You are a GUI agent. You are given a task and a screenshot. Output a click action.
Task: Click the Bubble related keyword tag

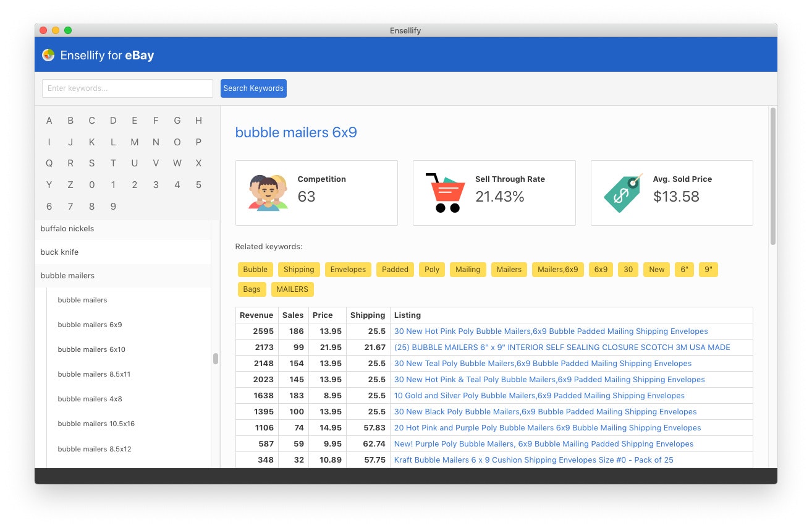click(255, 270)
